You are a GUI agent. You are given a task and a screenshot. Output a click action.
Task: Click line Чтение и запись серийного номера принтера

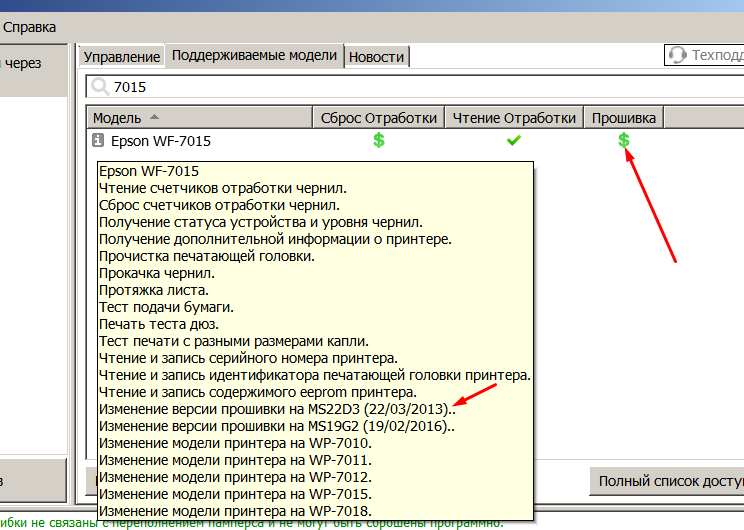coord(248,358)
